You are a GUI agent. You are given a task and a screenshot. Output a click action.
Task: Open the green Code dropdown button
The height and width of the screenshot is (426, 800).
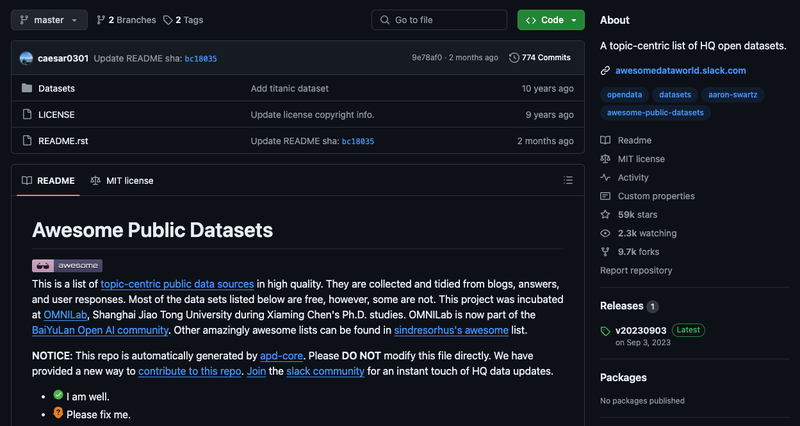pyautogui.click(x=551, y=20)
